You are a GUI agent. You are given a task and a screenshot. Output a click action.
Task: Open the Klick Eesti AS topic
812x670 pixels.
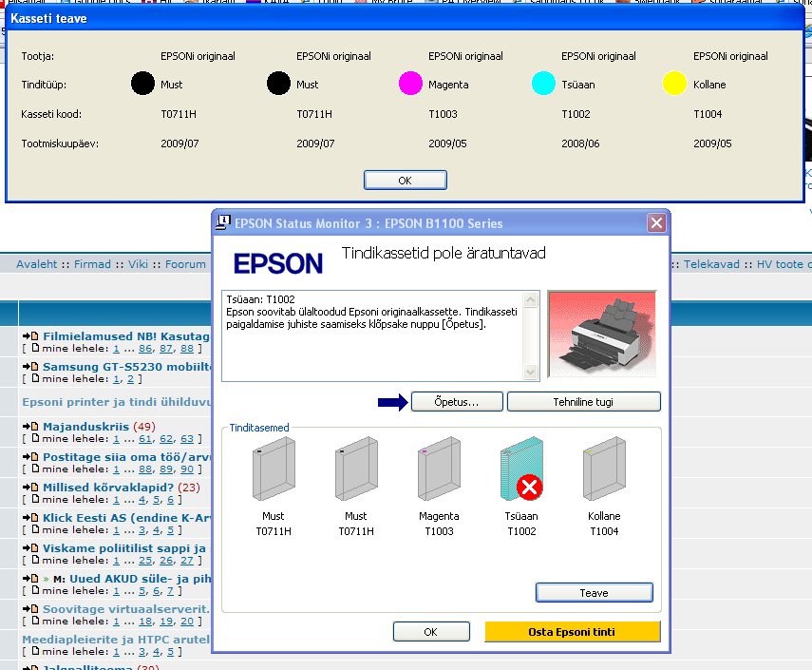tap(127, 518)
